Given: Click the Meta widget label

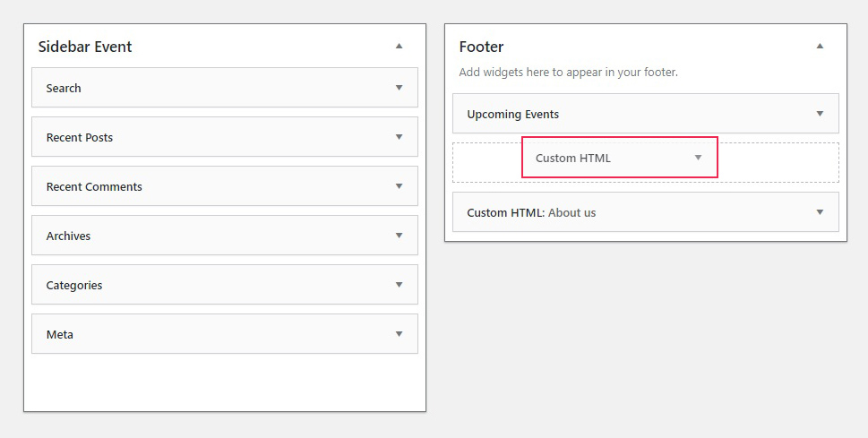Looking at the screenshot, I should 60,334.
